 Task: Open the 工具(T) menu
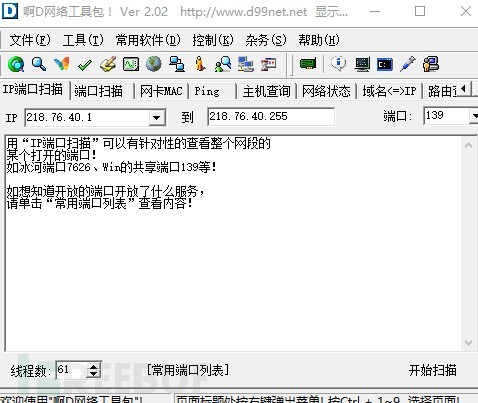[x=83, y=40]
